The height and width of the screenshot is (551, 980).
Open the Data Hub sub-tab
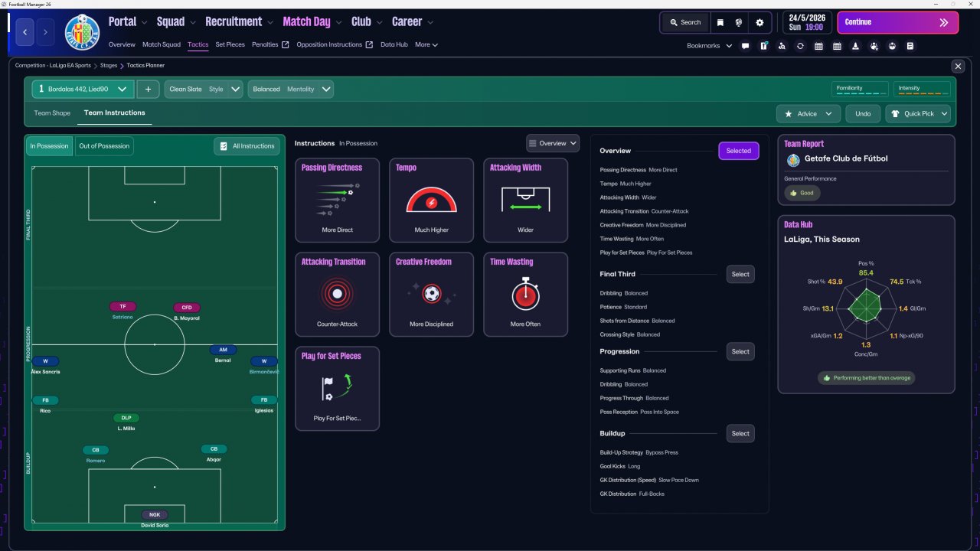click(394, 44)
